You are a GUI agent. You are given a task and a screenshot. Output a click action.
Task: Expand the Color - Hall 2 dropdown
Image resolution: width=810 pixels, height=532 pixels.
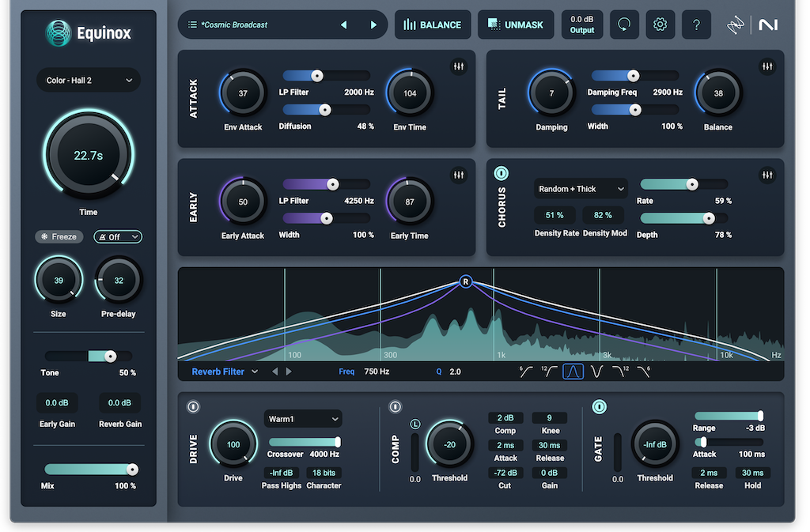[89, 81]
